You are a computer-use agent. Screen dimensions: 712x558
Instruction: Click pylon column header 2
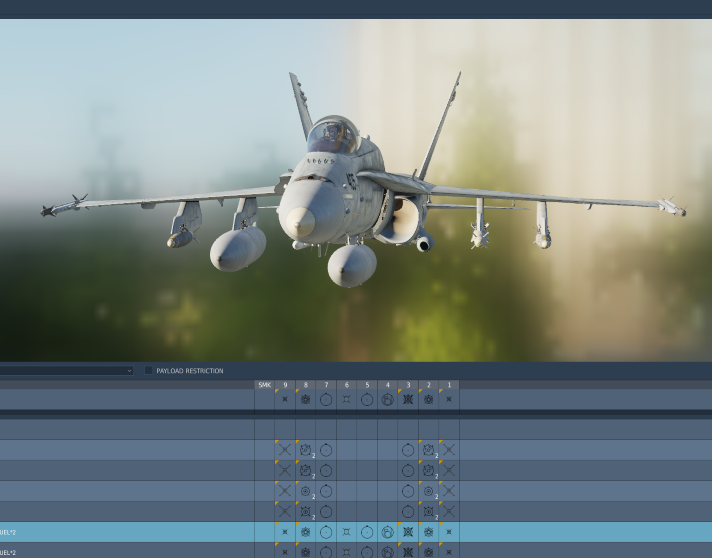pyautogui.click(x=429, y=385)
